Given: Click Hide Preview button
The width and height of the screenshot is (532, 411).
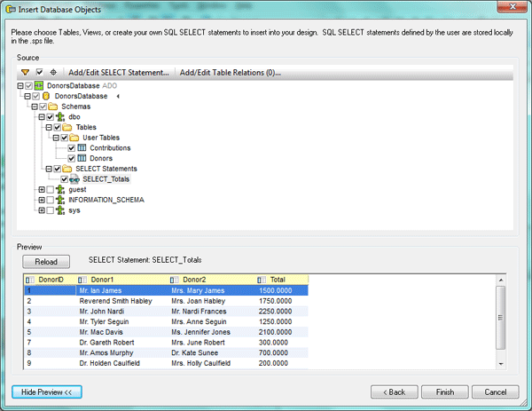Looking at the screenshot, I should [x=47, y=392].
